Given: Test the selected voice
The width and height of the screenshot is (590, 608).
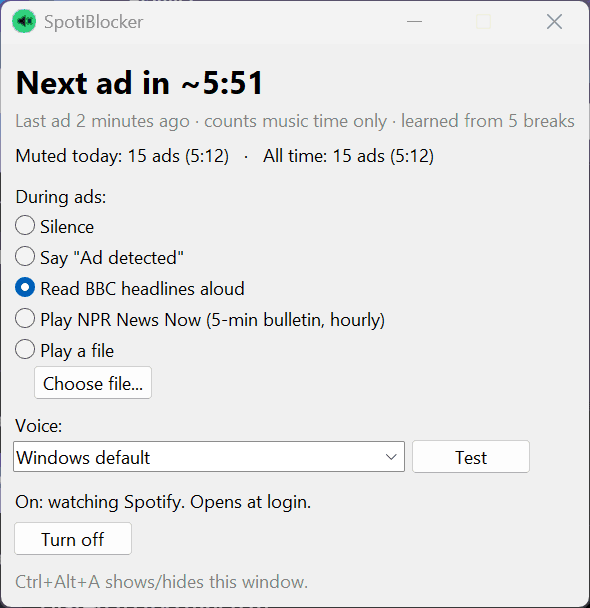Looking at the screenshot, I should click(471, 457).
